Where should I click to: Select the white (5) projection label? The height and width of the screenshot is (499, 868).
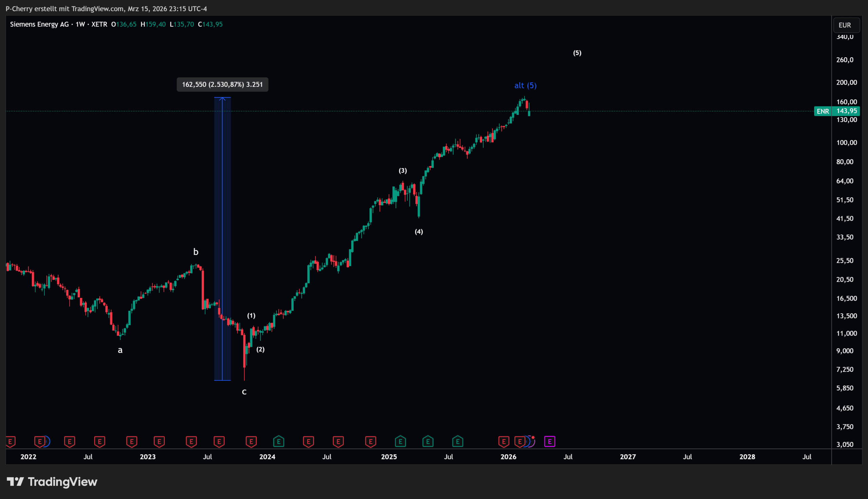click(x=577, y=53)
